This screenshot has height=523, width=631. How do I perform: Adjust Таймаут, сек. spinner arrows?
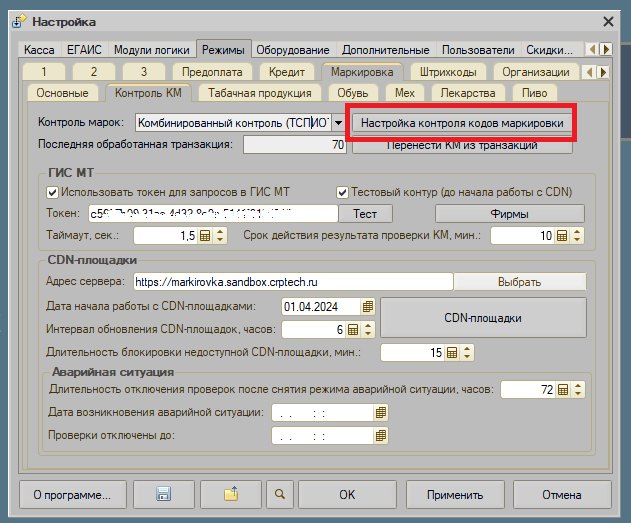coord(220,236)
